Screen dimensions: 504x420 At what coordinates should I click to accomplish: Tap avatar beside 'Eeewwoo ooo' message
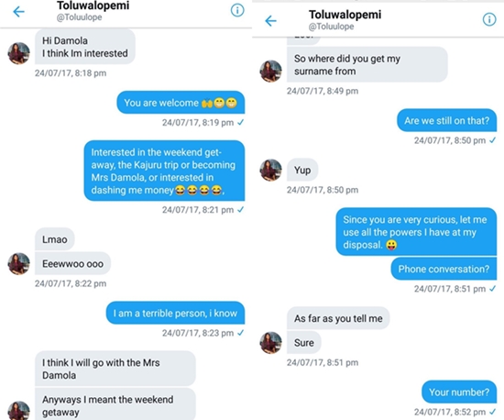(x=18, y=264)
